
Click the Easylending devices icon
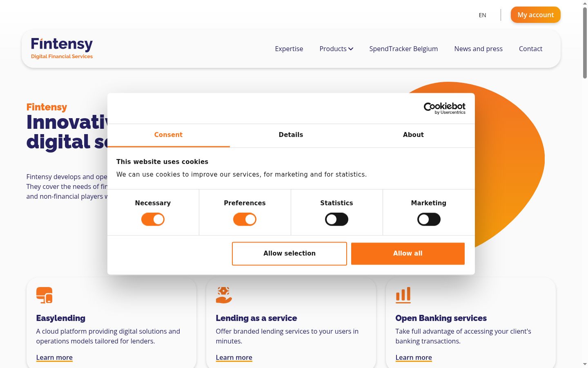point(44,295)
